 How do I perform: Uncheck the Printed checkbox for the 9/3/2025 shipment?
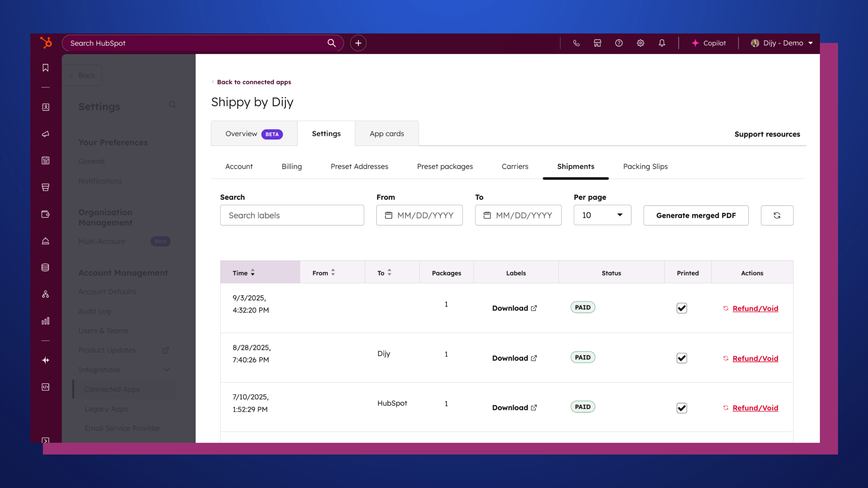coord(681,308)
